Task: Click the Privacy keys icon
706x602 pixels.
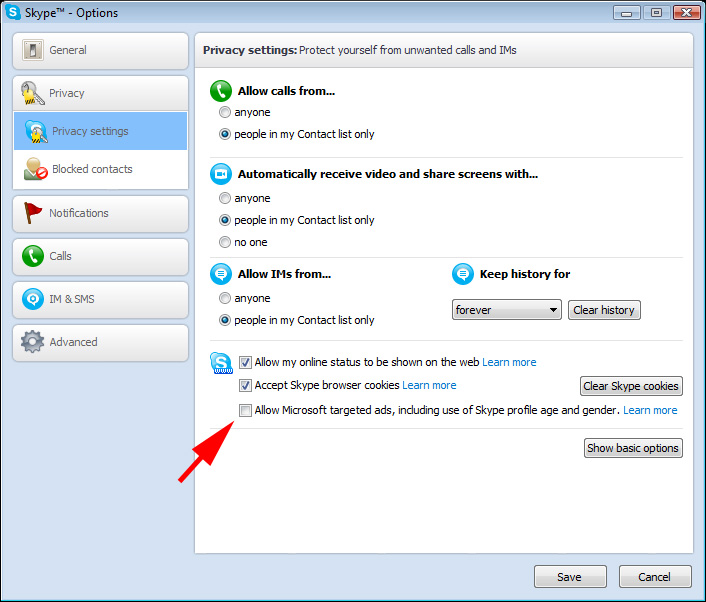Action: pyautogui.click(x=32, y=93)
